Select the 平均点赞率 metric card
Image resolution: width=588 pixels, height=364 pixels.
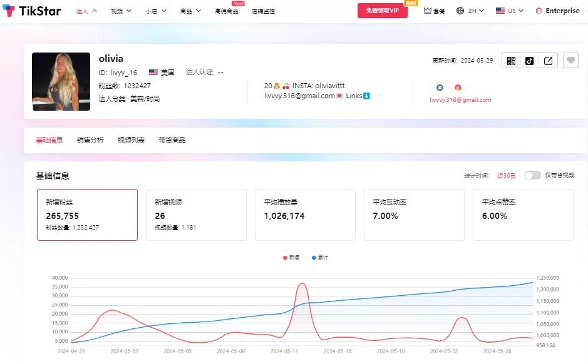[x=523, y=215]
